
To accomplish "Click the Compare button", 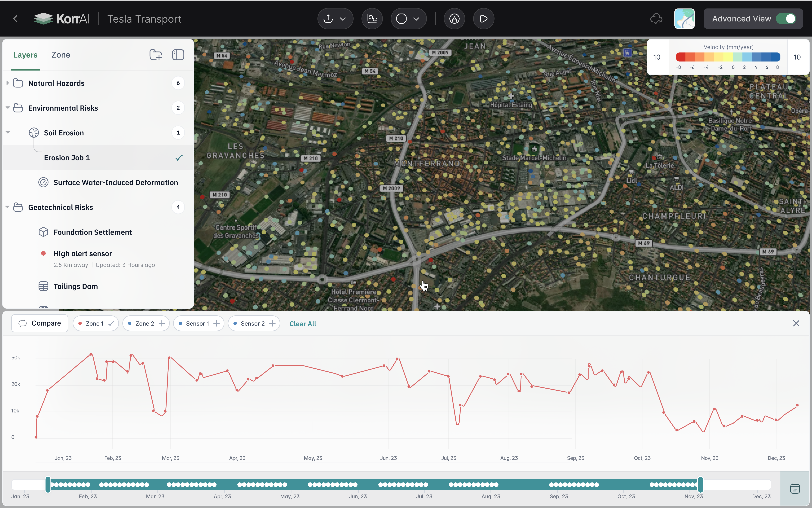I will [40, 323].
